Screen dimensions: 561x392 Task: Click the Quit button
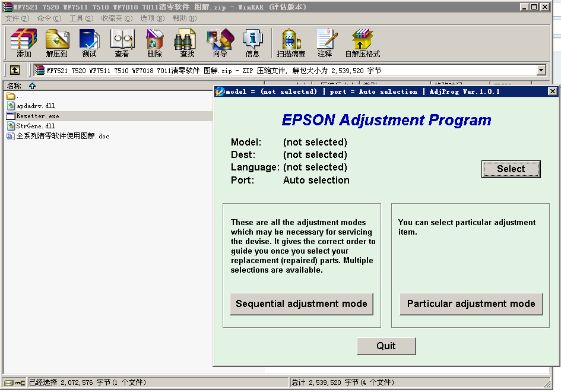pyautogui.click(x=386, y=346)
